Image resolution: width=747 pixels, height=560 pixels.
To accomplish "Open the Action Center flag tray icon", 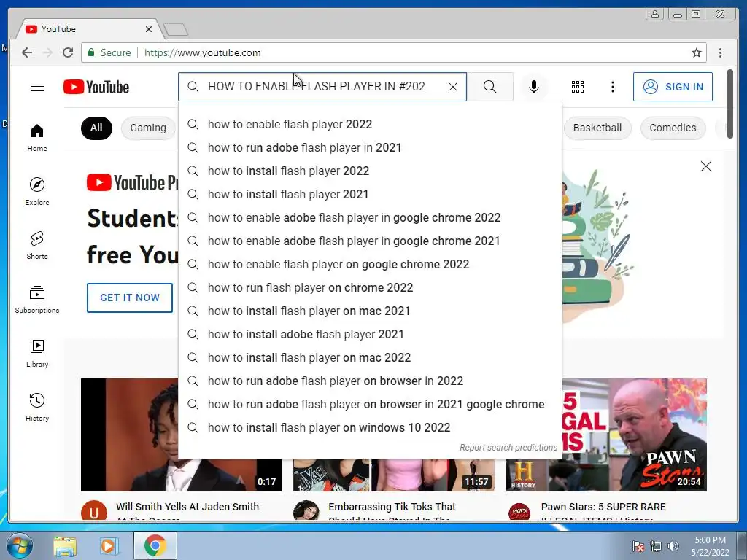I will [638, 546].
